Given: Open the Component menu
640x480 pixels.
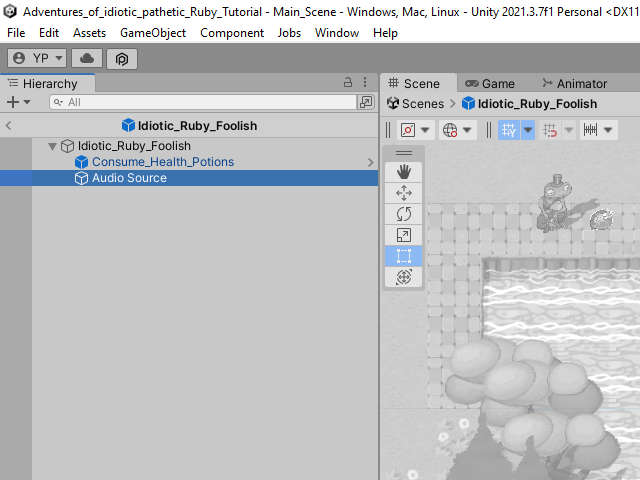Looking at the screenshot, I should tap(232, 33).
